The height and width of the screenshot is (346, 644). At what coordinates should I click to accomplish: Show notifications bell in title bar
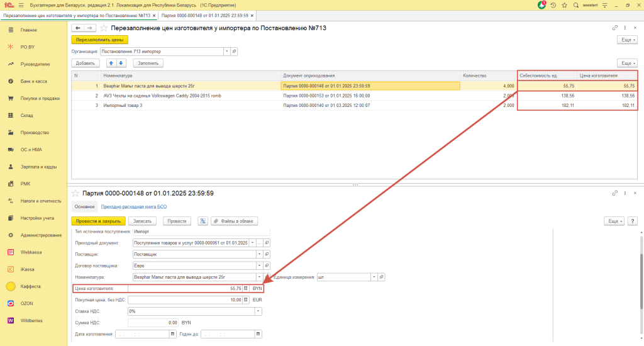coord(541,5)
